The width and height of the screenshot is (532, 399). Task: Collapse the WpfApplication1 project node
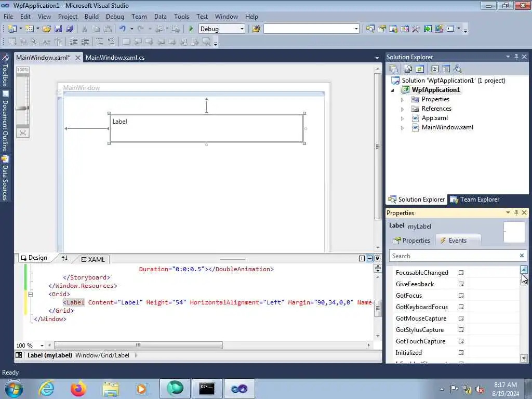(393, 90)
